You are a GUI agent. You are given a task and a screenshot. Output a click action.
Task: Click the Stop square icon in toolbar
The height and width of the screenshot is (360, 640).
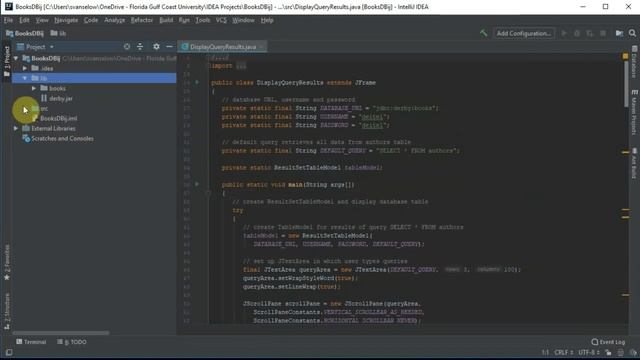click(x=603, y=33)
